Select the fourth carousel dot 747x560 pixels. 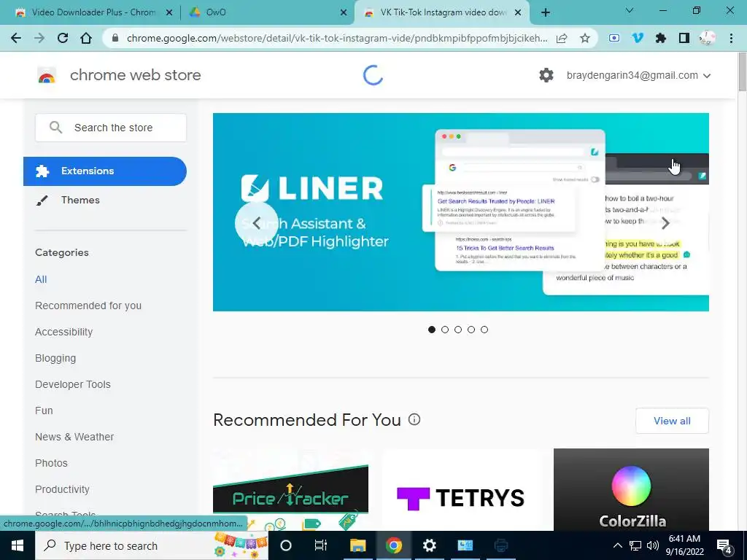point(471,330)
